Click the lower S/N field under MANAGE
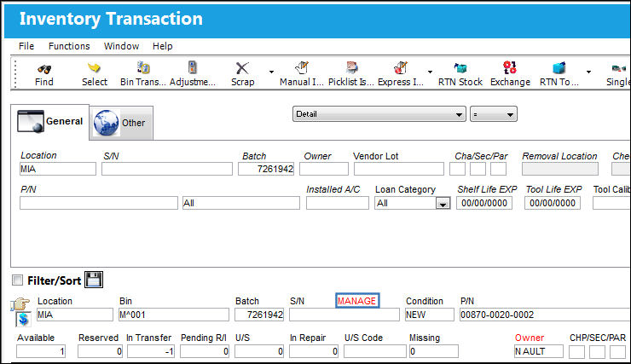Image resolution: width=631 pixels, height=364 pixels. [344, 315]
